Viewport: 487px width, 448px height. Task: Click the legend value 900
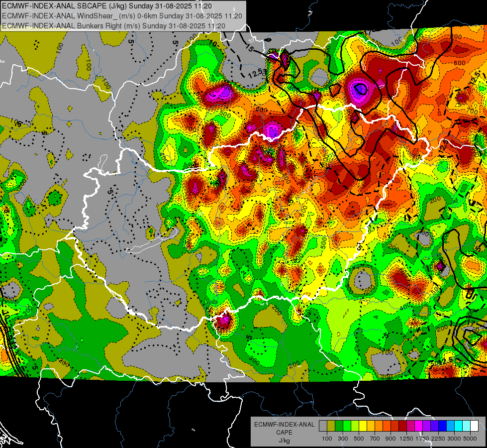pyautogui.click(x=390, y=439)
